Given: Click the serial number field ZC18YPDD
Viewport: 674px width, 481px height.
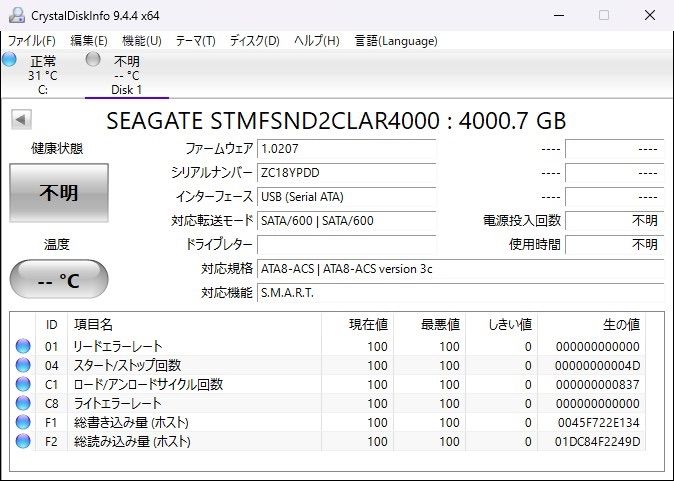Looking at the screenshot, I should tap(346, 173).
